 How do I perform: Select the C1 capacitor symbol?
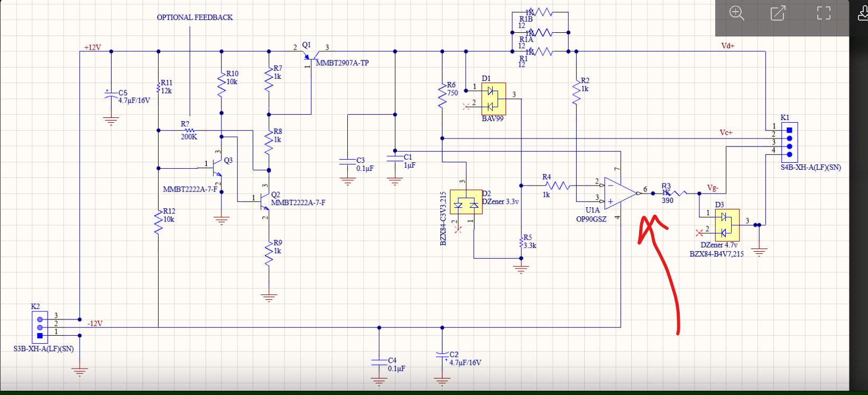pos(395,158)
